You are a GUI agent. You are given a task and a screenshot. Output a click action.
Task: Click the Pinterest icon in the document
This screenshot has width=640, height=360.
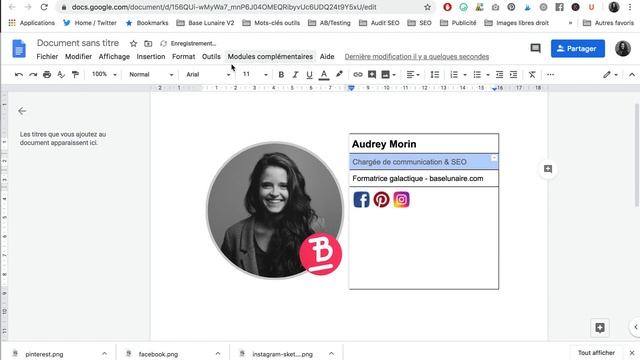point(381,200)
